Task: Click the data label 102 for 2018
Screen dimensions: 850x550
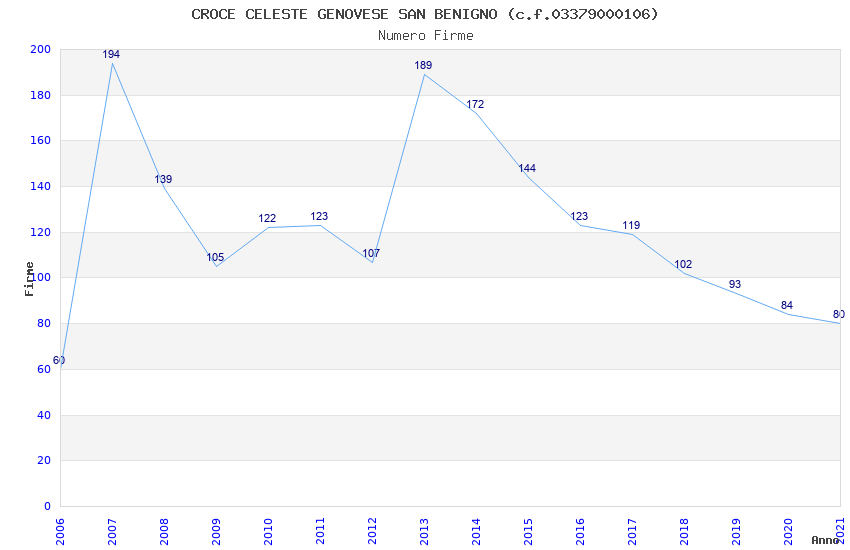Action: pyautogui.click(x=683, y=264)
